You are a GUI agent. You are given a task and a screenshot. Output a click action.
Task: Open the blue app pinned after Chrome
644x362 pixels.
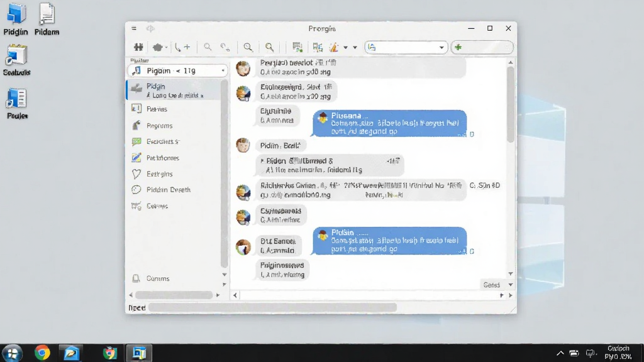[71, 353]
